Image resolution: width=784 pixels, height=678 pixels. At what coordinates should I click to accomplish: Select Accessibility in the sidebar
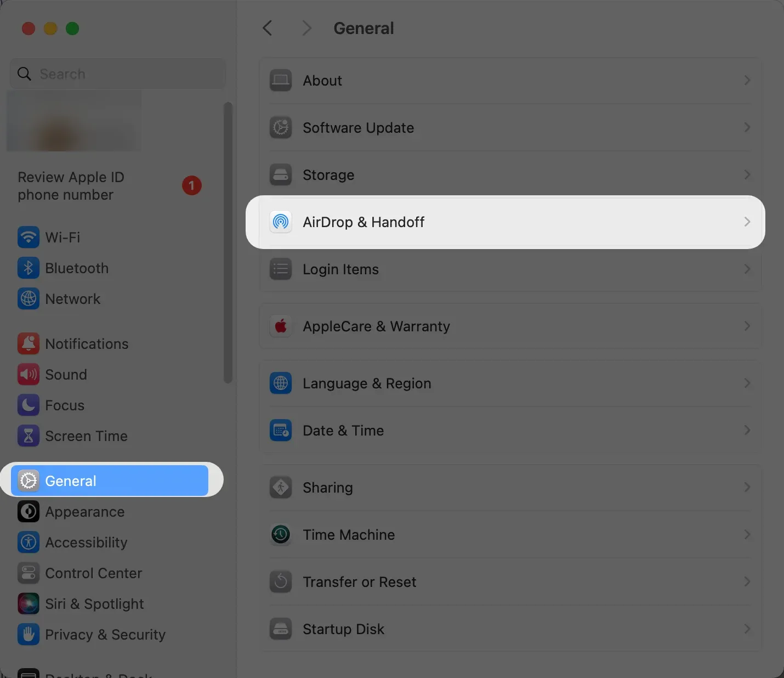click(x=110, y=543)
